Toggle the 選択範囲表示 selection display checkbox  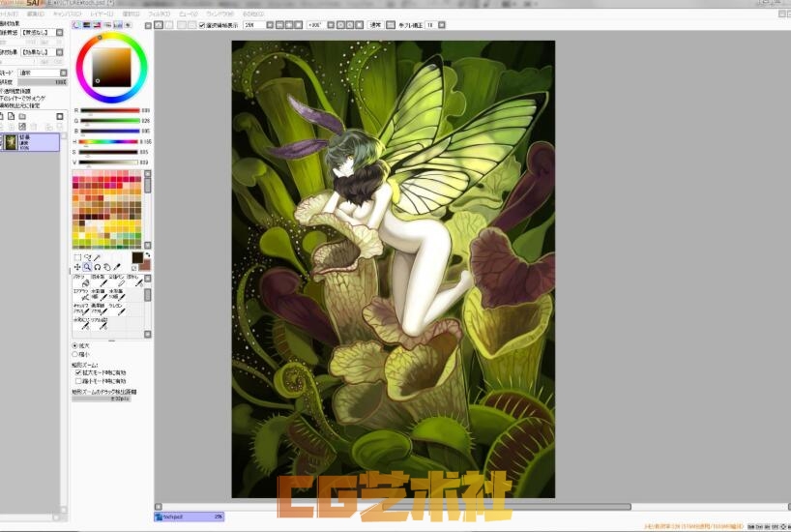click(202, 25)
